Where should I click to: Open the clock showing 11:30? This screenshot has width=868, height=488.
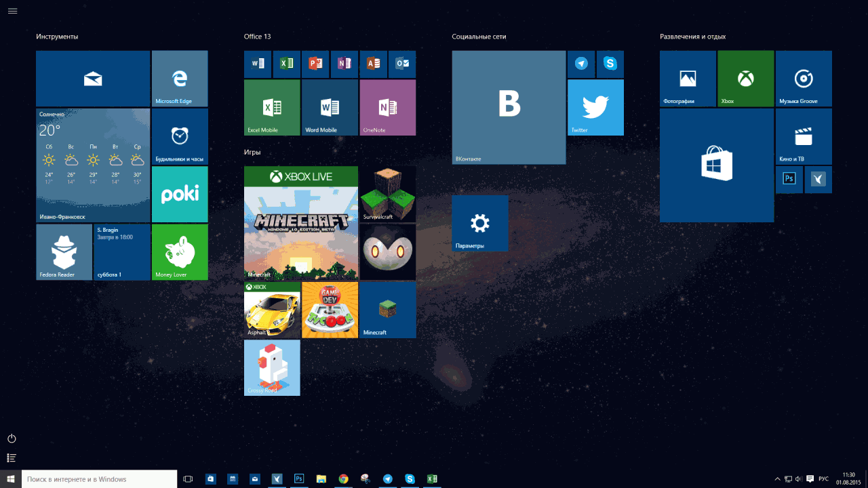point(848,479)
